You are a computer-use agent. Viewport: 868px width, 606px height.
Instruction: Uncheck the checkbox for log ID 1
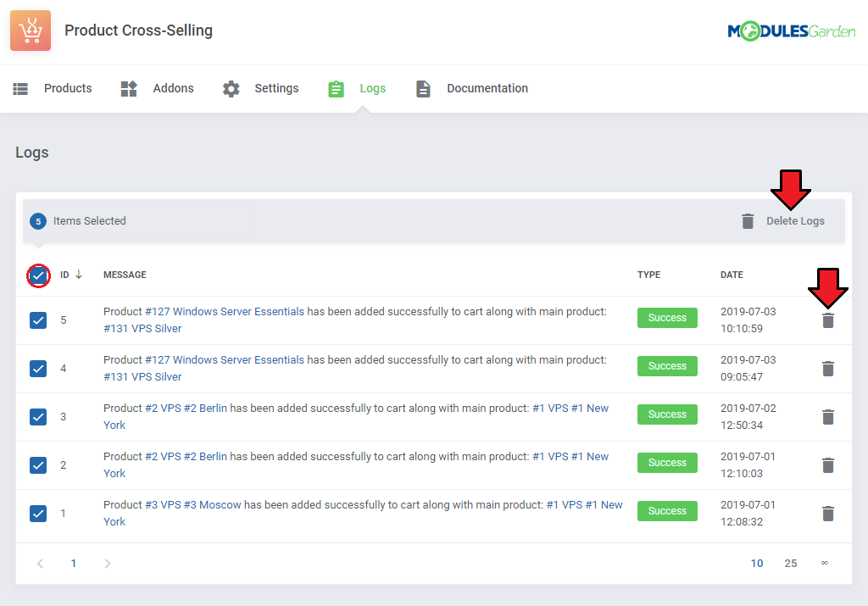pos(38,514)
